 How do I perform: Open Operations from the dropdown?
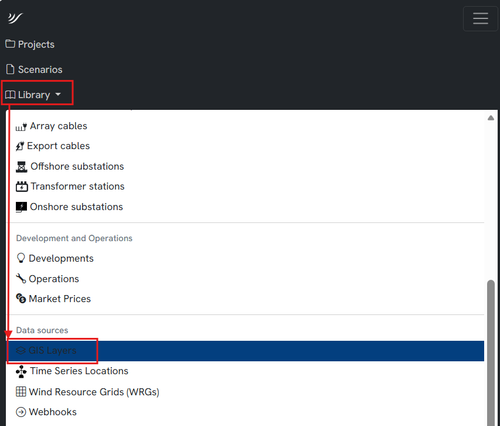54,279
